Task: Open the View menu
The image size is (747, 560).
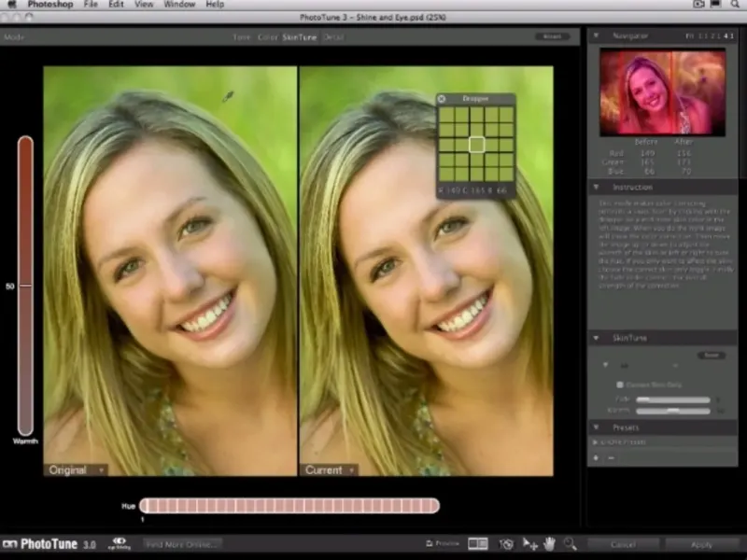Action: [144, 5]
